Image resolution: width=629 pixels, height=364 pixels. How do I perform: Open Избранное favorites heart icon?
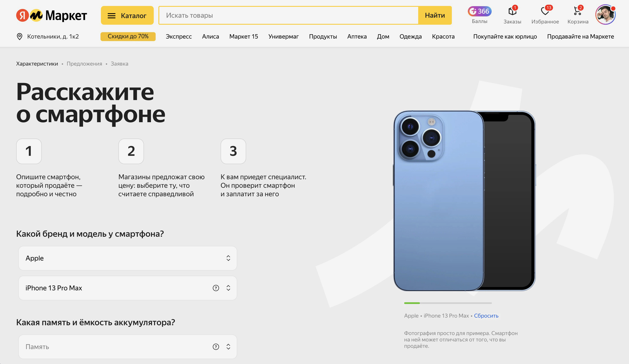(x=545, y=11)
